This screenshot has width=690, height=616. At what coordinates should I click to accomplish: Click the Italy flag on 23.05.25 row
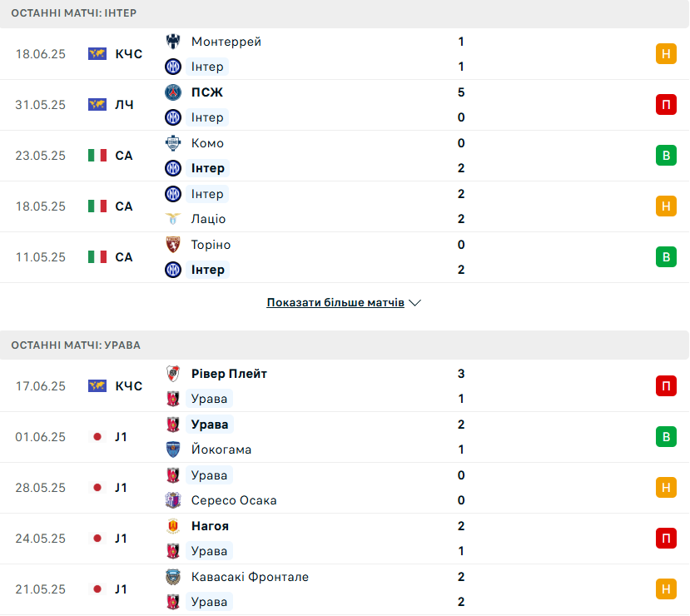tap(97, 156)
